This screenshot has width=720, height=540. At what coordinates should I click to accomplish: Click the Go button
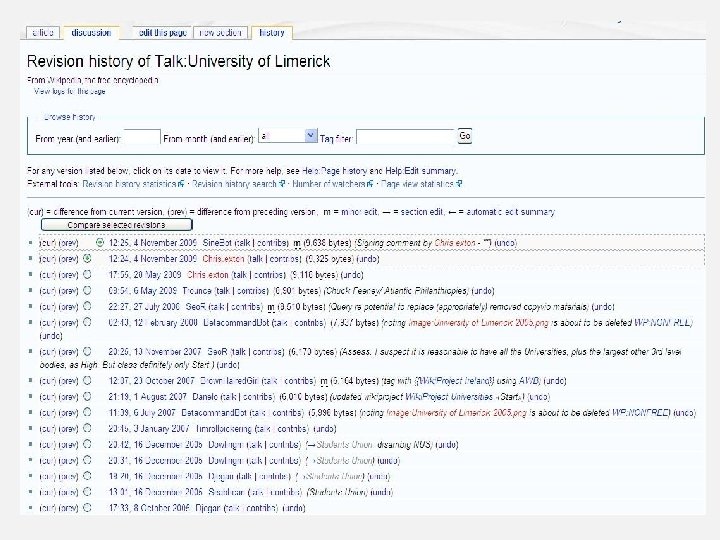[x=465, y=136]
